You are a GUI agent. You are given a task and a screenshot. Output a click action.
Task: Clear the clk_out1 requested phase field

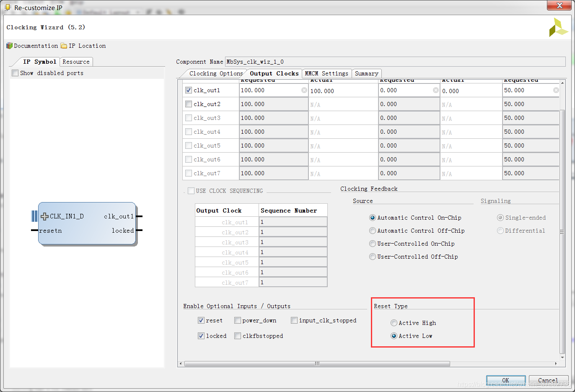[436, 90]
